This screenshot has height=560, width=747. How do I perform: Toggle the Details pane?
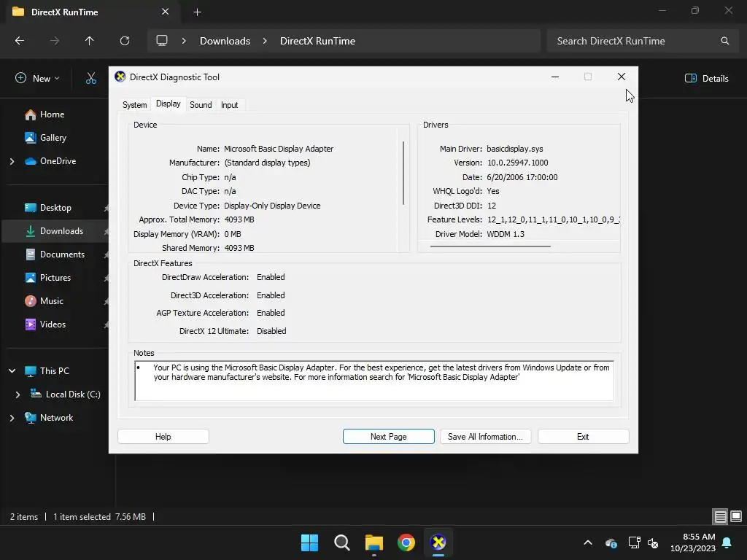(706, 78)
